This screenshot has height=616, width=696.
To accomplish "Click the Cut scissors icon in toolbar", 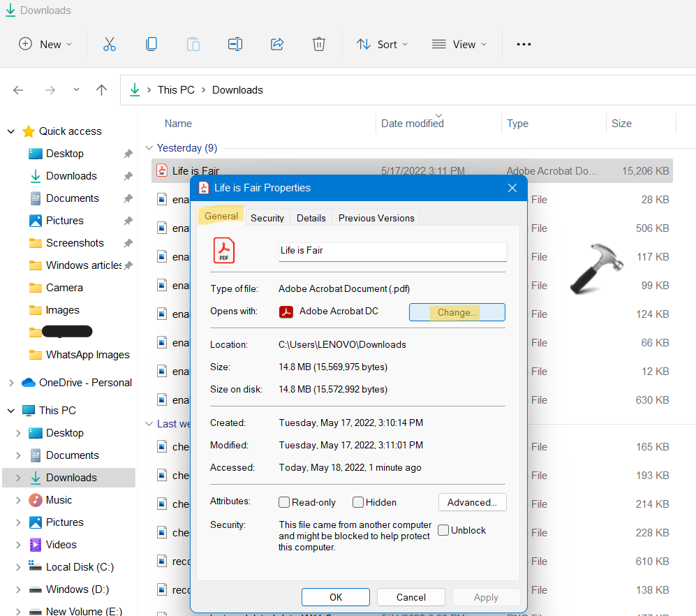I will point(109,44).
